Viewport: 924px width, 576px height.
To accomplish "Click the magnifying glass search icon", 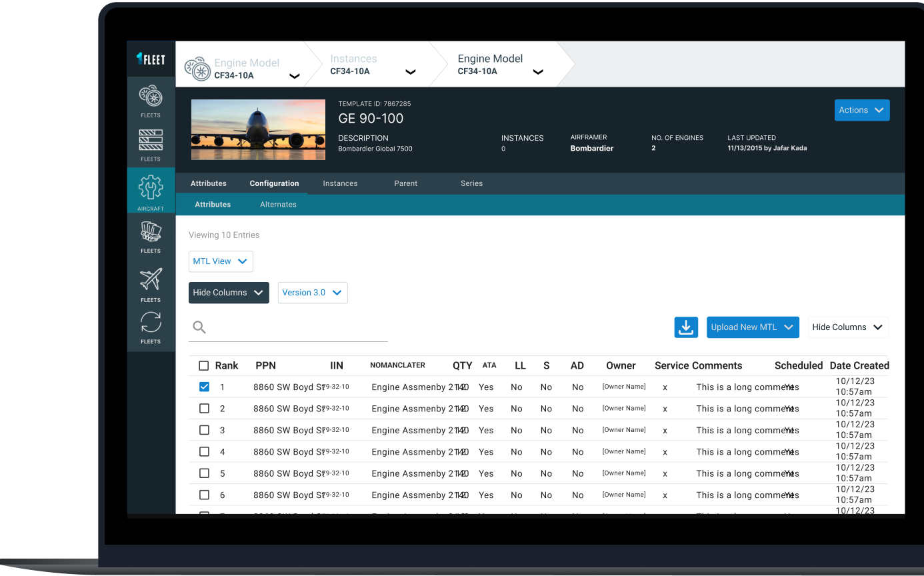I will point(199,327).
